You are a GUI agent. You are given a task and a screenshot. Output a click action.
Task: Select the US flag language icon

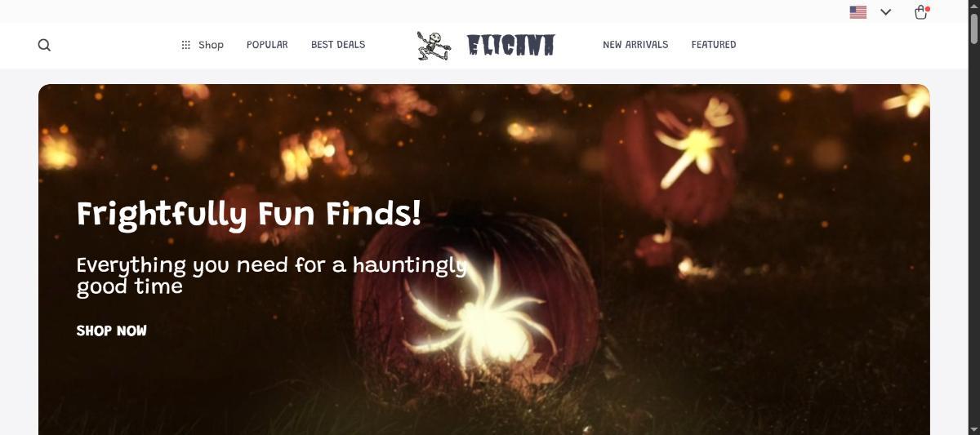pyautogui.click(x=857, y=12)
